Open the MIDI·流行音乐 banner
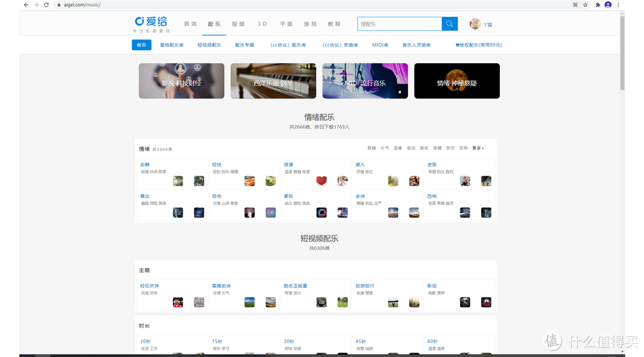 (x=365, y=81)
